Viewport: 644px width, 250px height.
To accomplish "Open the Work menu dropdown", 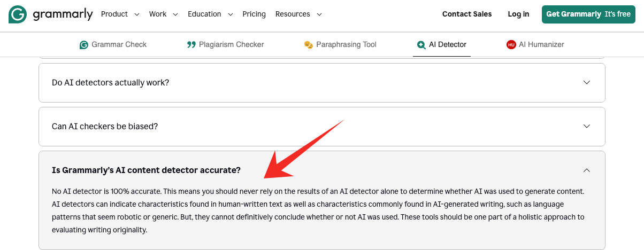I will tap(163, 14).
